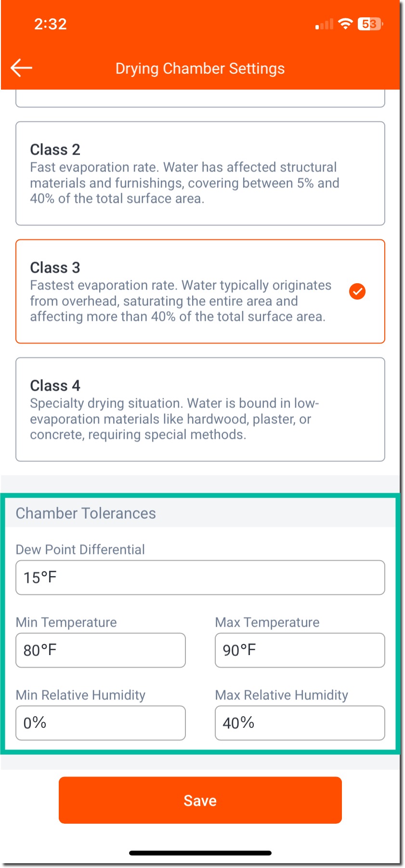Screen dimensions: 405x868
Task: Click the Dew Point Differential 15°F field
Action: 200,578
